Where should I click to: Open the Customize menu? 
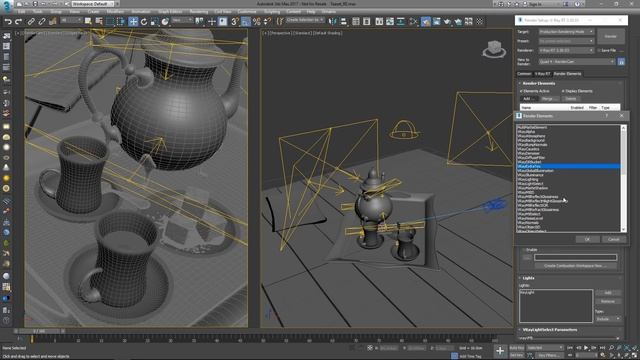pos(247,11)
